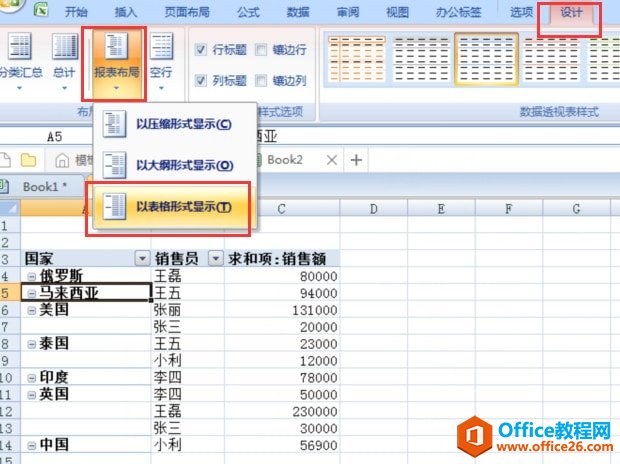The width and height of the screenshot is (620, 464).
Task: Open the 视图 ribbon tab
Action: (x=397, y=12)
